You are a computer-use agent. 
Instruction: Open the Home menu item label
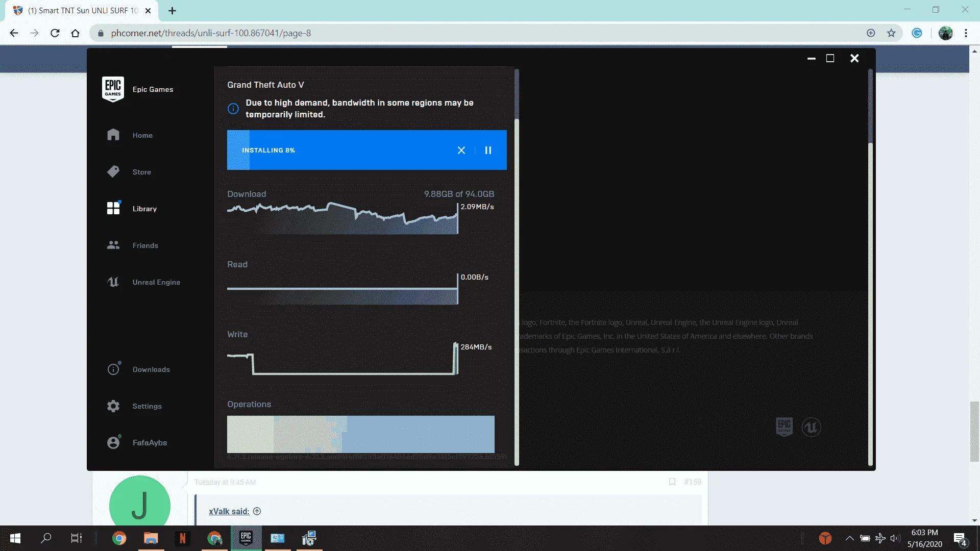(142, 135)
